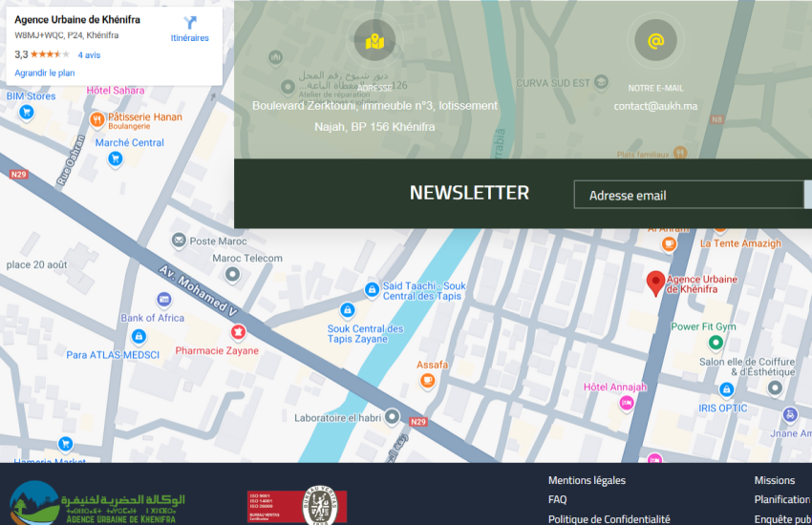Click the red Agence Urbaine map pin
This screenshot has height=525, width=812.
click(654, 283)
